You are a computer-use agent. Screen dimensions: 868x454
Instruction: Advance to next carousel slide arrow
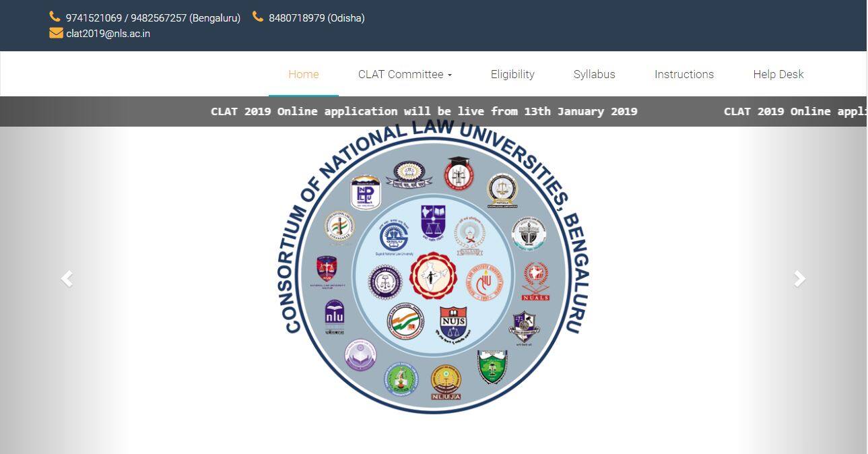pos(799,278)
